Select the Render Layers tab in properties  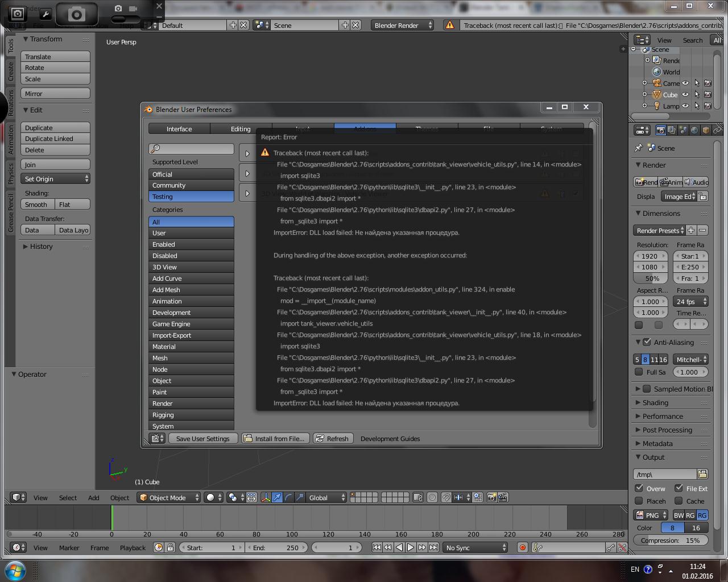pyautogui.click(x=672, y=130)
